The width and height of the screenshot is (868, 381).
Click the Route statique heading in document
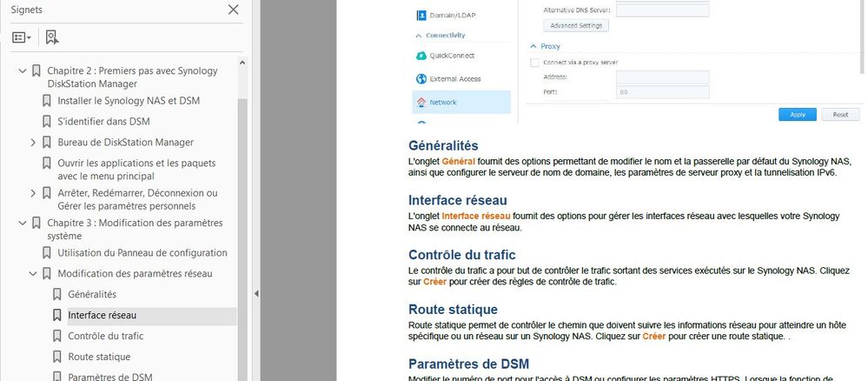click(453, 309)
